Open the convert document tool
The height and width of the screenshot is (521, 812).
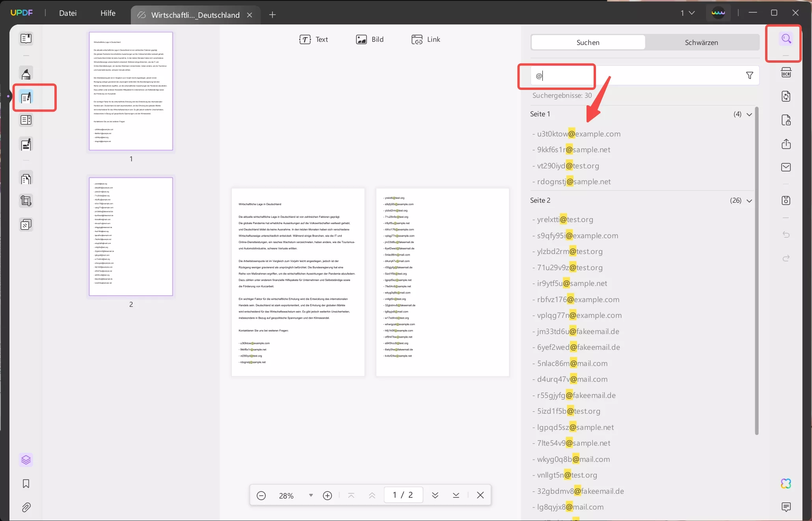click(786, 96)
